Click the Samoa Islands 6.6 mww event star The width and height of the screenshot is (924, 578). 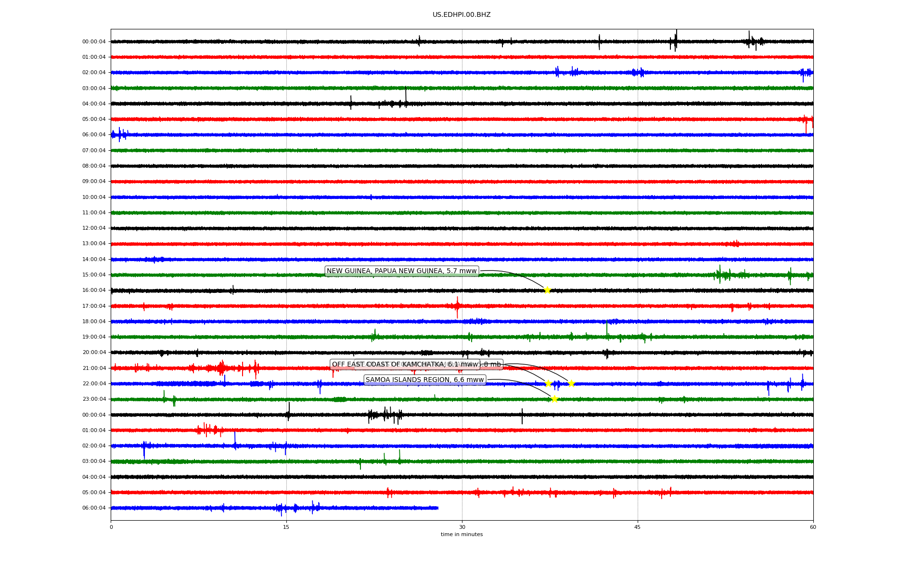point(554,399)
